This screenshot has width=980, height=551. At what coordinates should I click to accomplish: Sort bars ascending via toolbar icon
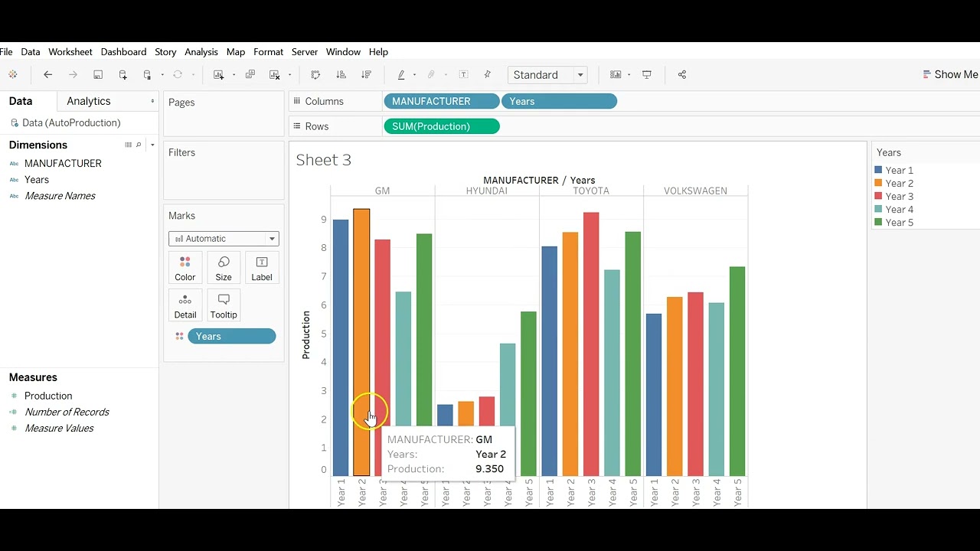tap(341, 74)
